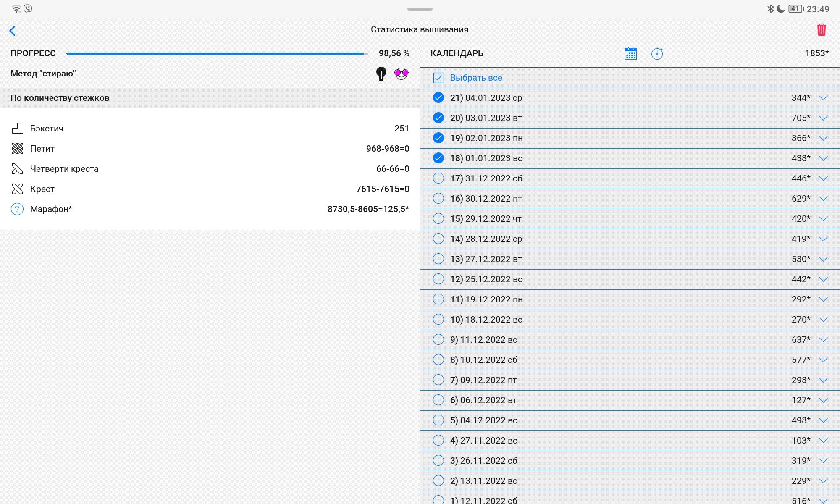The width and height of the screenshot is (840, 504).
Task: Expand the 03.01.2023 вт row chevron
Action: point(823,118)
